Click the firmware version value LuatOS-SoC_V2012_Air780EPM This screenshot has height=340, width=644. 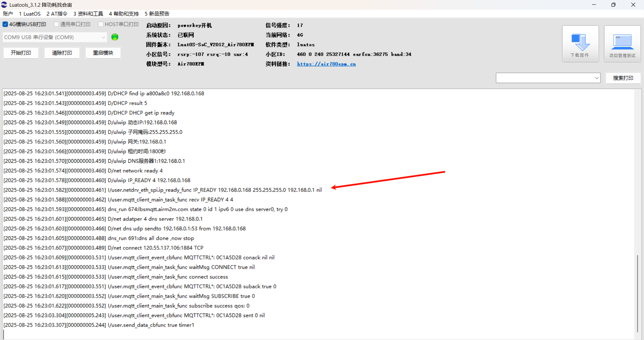pos(216,45)
